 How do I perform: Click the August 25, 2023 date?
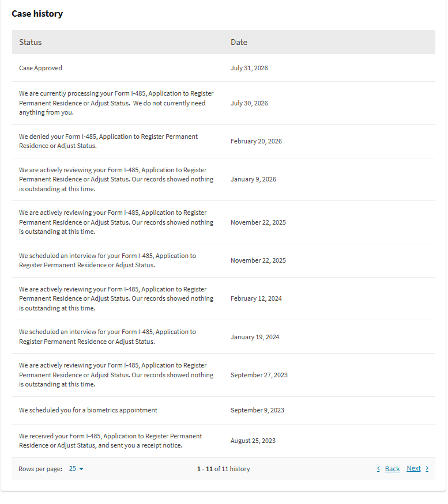tap(253, 441)
